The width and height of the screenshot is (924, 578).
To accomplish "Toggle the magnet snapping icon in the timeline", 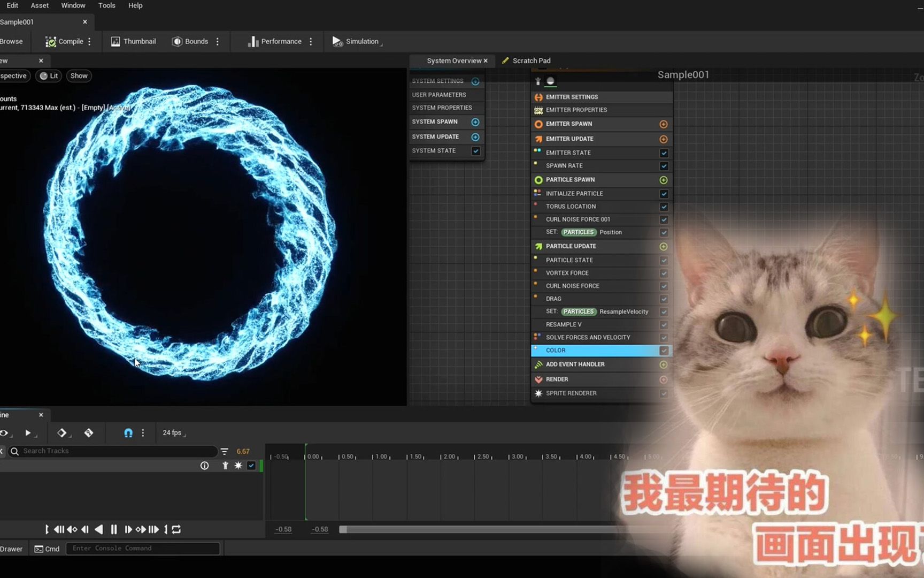I will pos(128,433).
